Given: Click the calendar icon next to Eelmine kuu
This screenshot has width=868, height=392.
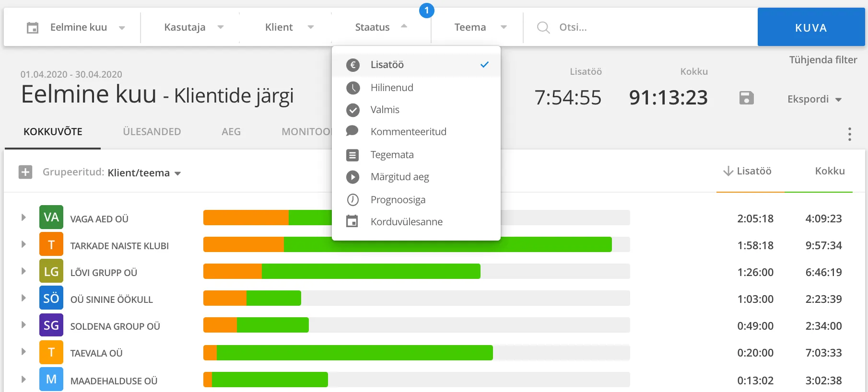Looking at the screenshot, I should pyautogui.click(x=33, y=28).
